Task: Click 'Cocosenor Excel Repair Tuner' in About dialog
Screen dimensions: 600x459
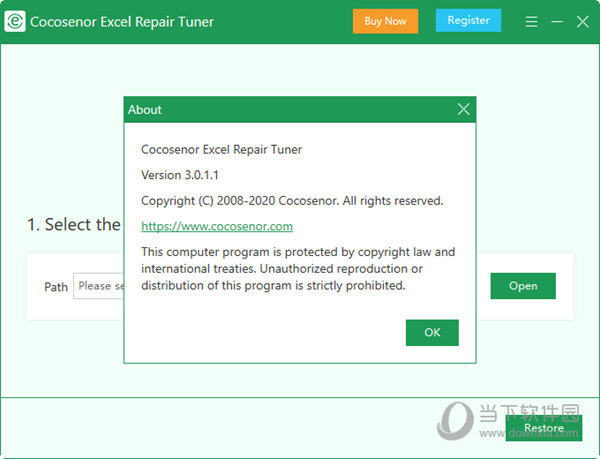Action: [222, 150]
